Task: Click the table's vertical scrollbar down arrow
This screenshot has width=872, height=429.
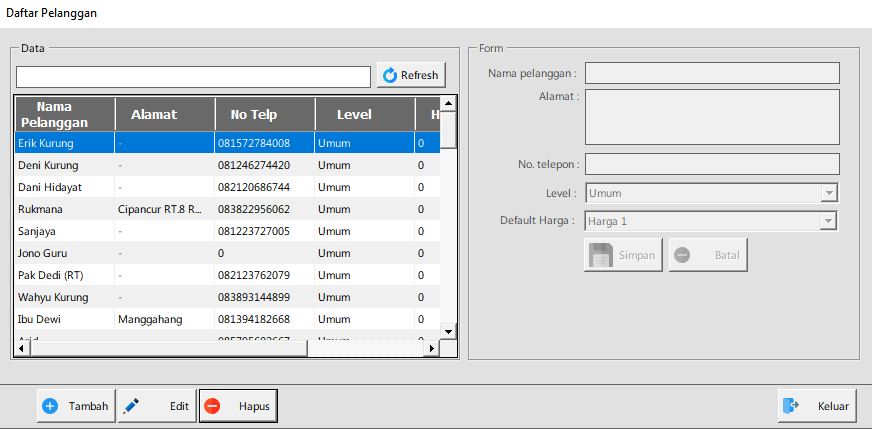Action: pos(448,332)
